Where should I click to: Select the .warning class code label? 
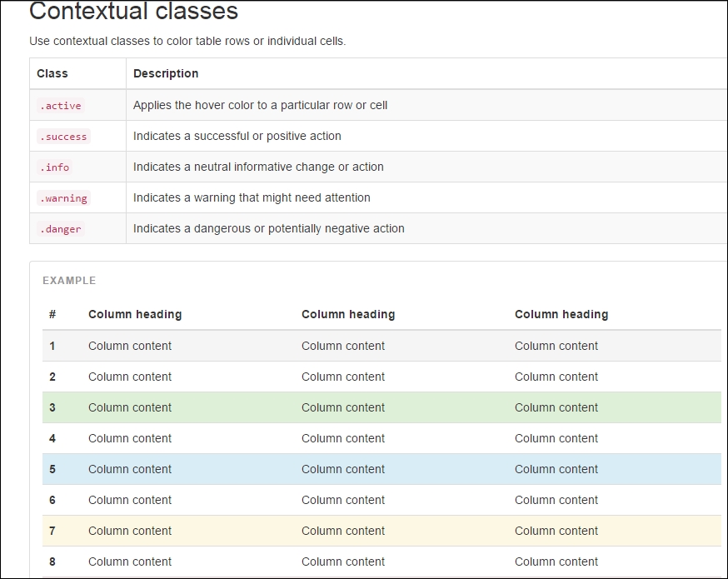click(63, 198)
